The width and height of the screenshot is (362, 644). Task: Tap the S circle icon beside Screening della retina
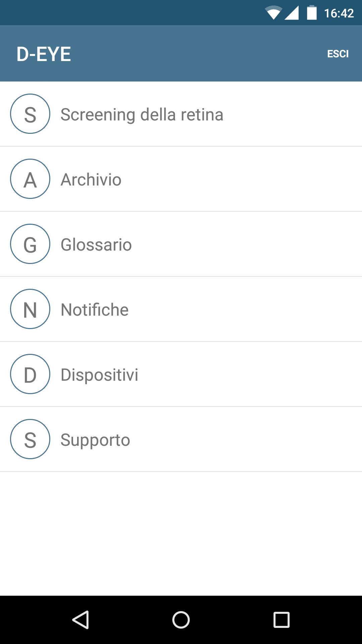click(30, 114)
